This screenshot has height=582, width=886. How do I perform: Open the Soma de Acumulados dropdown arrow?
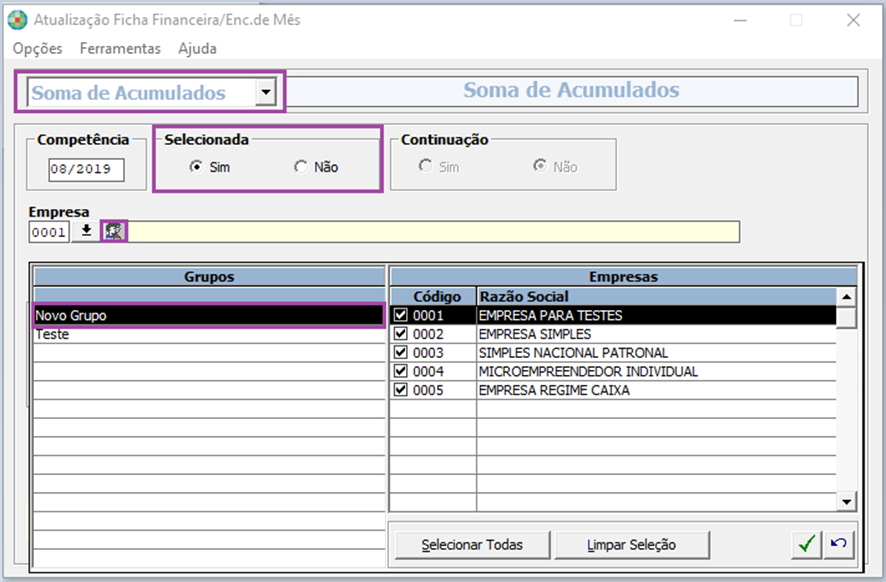tap(266, 92)
